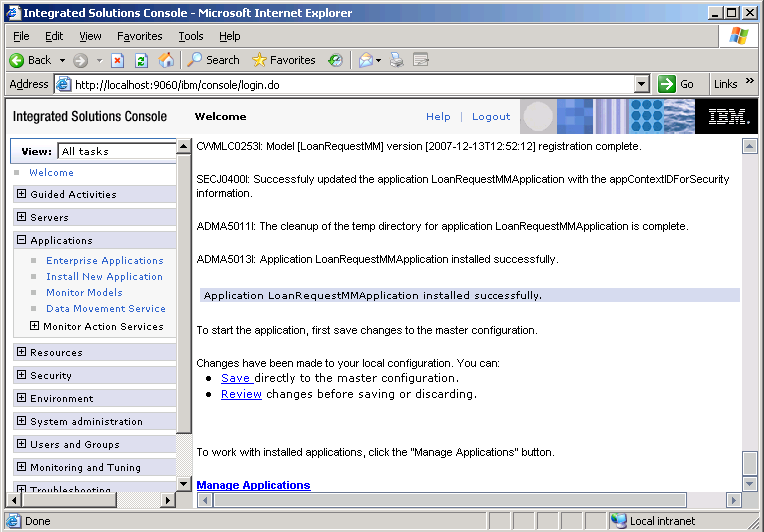Click the Local intranet zone status icon

click(x=619, y=521)
